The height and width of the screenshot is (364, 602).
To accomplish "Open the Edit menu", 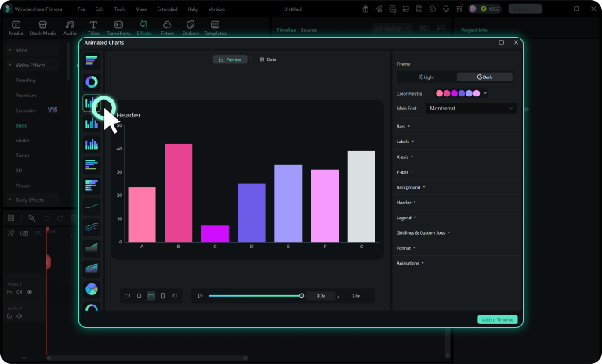I will click(x=100, y=9).
